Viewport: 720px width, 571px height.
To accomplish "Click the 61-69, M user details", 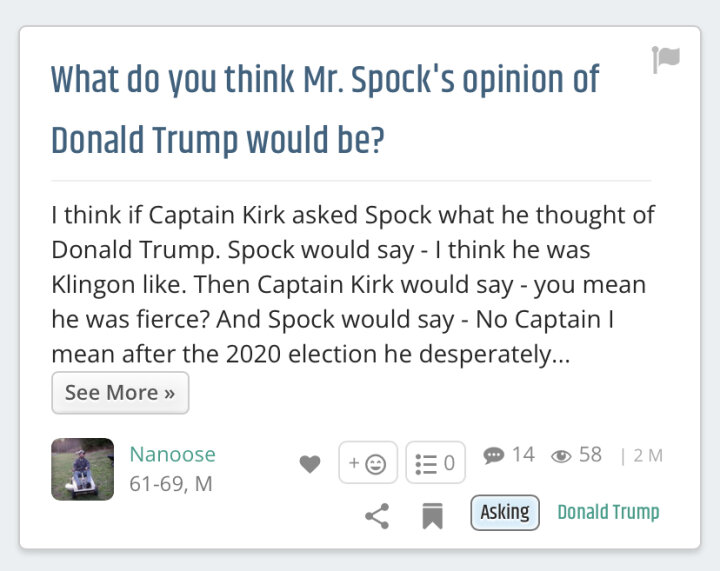I will (171, 484).
